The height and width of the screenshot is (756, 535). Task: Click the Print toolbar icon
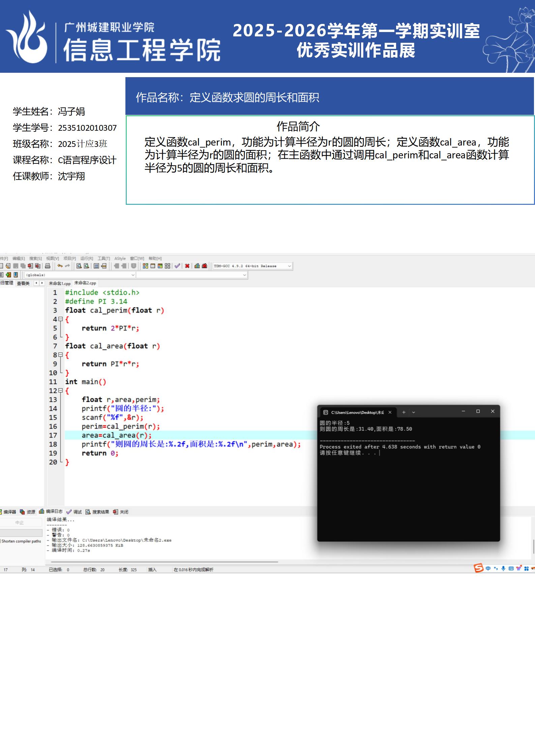[x=48, y=266]
